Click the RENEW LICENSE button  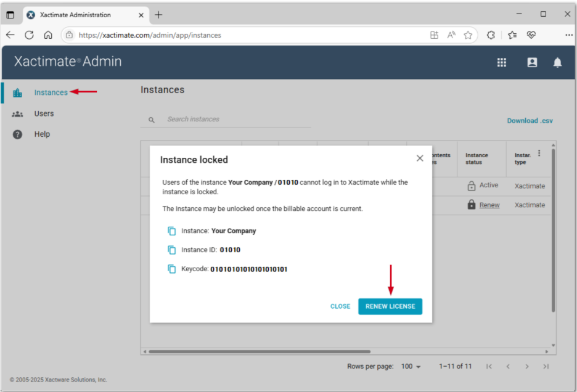[x=390, y=306]
